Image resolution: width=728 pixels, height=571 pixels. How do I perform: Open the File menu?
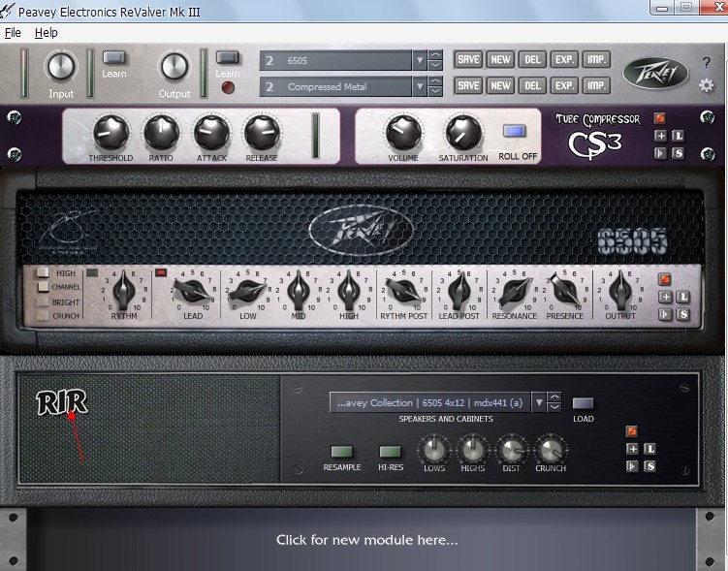13,33
